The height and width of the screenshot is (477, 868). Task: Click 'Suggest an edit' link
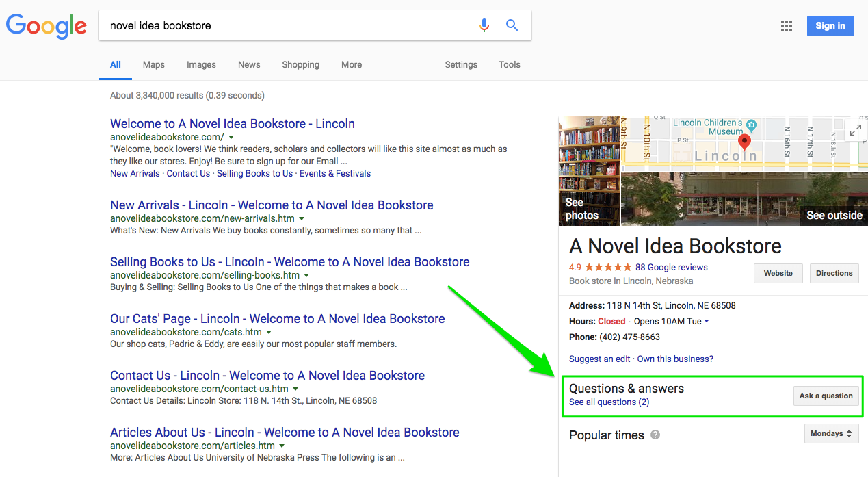click(x=600, y=359)
